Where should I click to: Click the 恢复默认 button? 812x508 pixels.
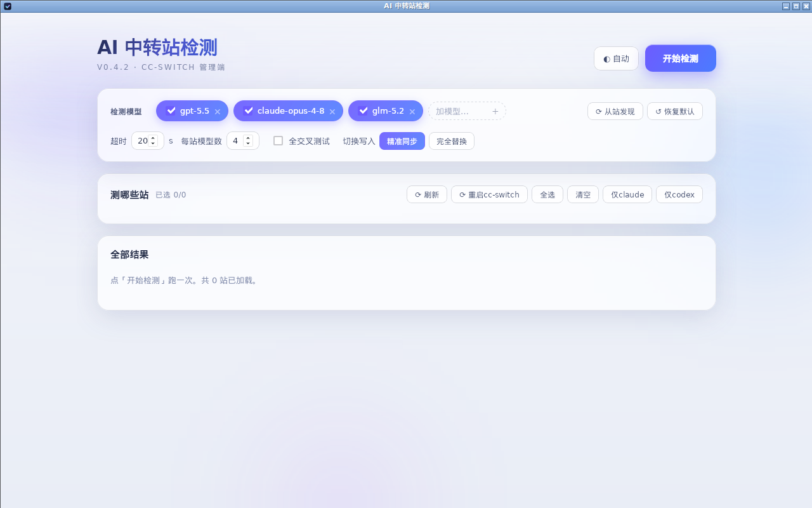pyautogui.click(x=675, y=111)
